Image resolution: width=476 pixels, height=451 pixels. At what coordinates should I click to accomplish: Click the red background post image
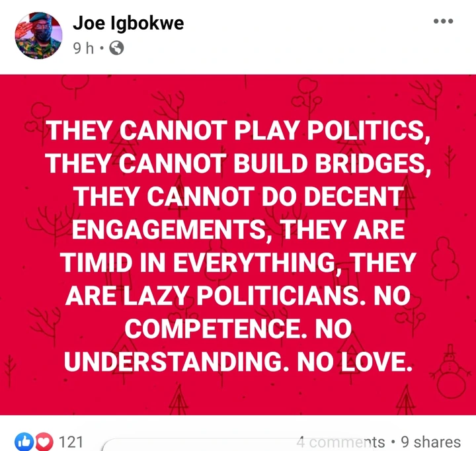pos(238,245)
